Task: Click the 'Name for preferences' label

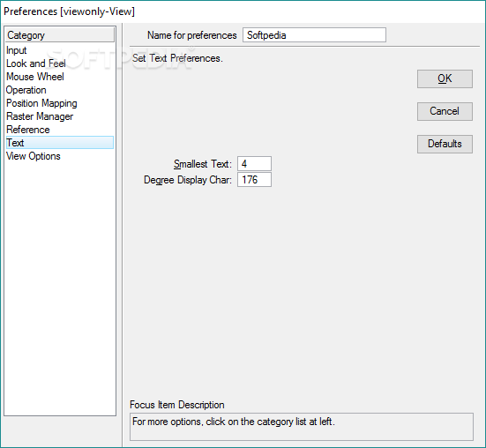Action: pos(192,35)
